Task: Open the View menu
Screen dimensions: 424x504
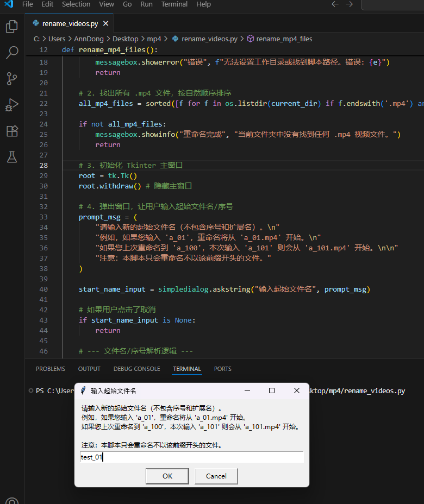Action: [107, 4]
